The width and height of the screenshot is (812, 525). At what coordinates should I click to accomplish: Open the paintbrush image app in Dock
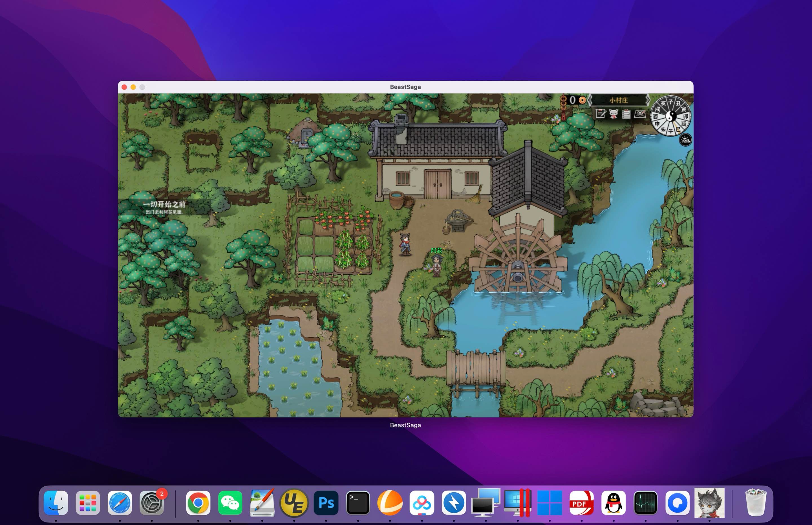coord(262,503)
